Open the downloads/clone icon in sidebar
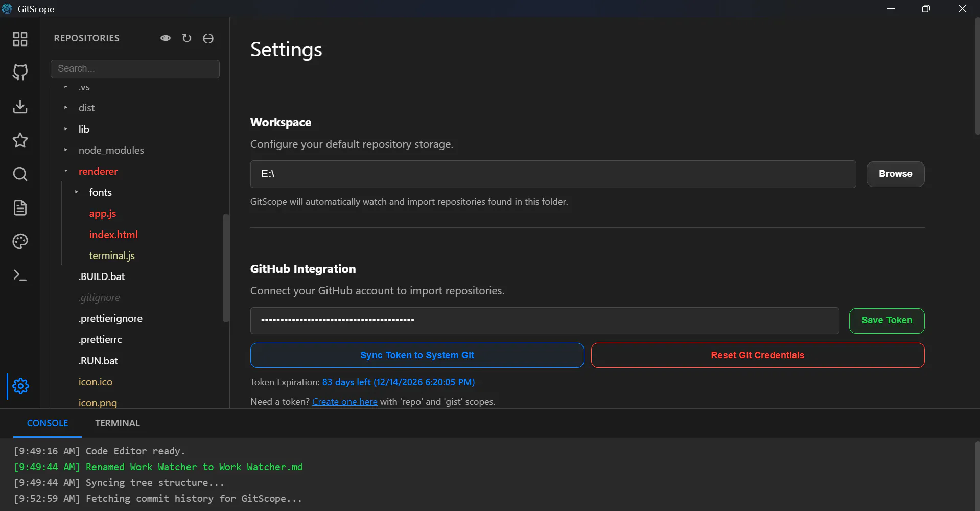Screen dimensions: 980x511 20,106
